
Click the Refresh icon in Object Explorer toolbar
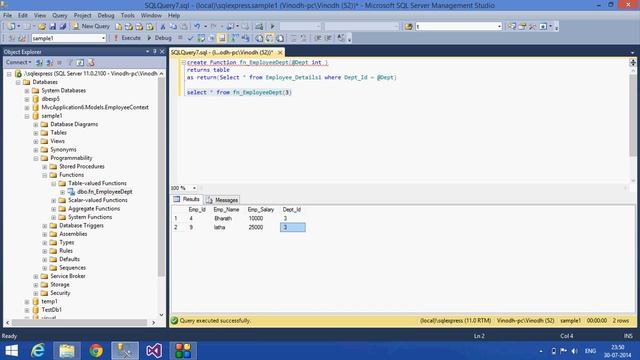(80, 62)
